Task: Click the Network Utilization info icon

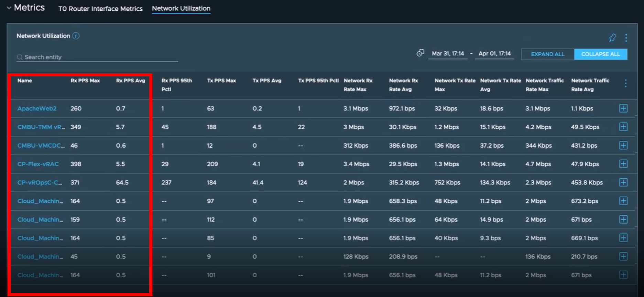Action: click(x=76, y=36)
